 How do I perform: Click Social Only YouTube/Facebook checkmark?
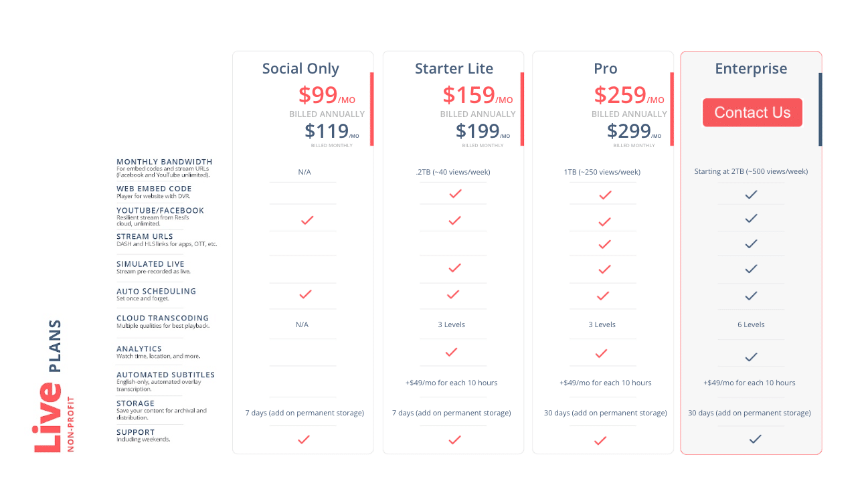coord(307,220)
